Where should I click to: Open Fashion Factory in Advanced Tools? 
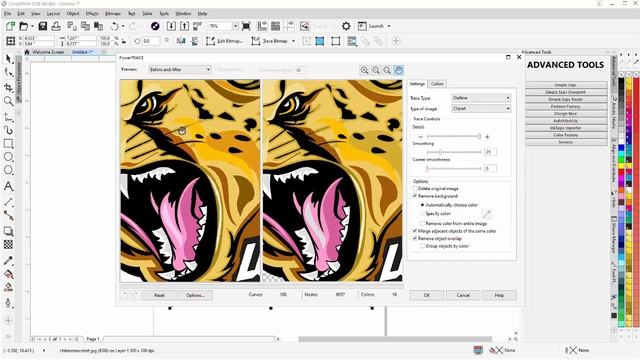pyautogui.click(x=566, y=107)
